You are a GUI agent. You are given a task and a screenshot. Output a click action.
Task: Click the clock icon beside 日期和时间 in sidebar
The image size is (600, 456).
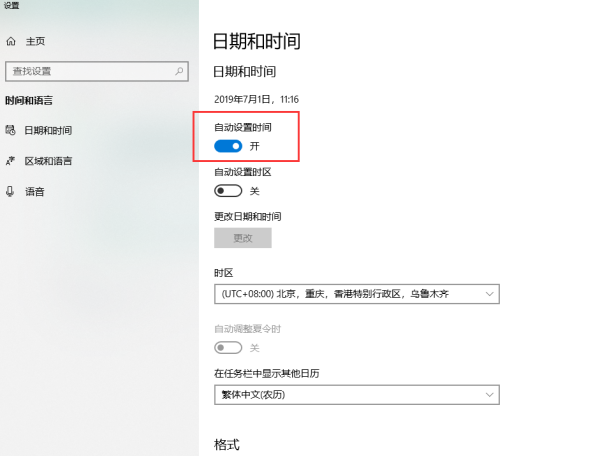11,130
